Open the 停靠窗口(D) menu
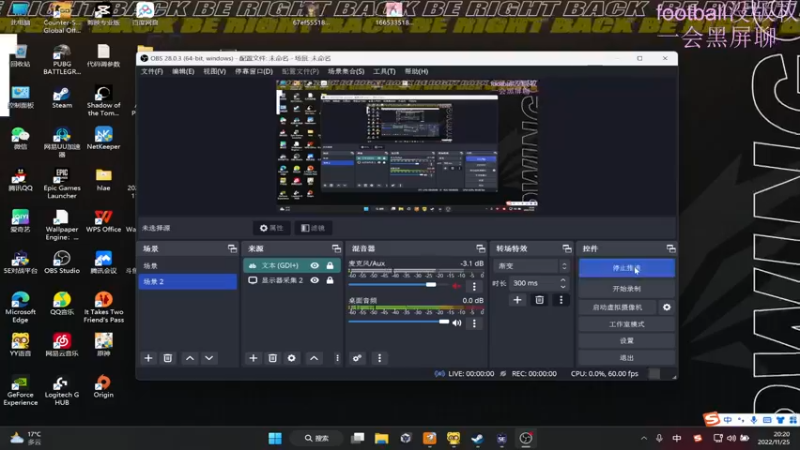The height and width of the screenshot is (450, 800). point(254,71)
